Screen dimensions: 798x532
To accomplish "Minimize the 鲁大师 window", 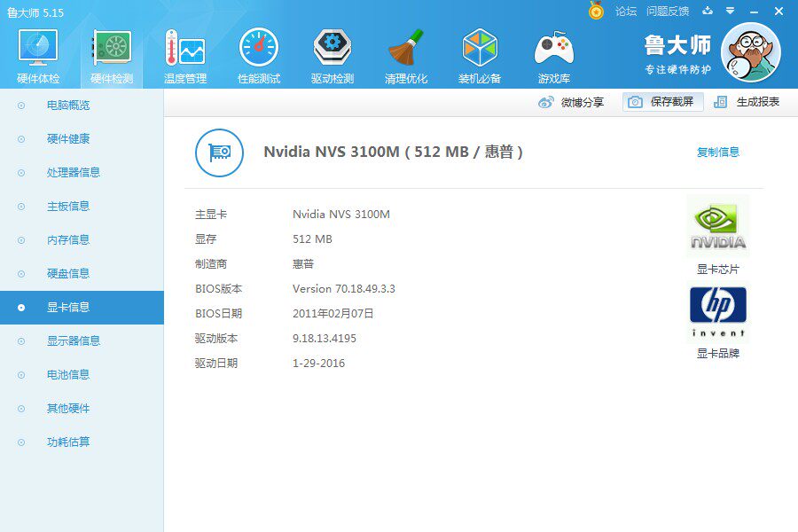I will [755, 12].
